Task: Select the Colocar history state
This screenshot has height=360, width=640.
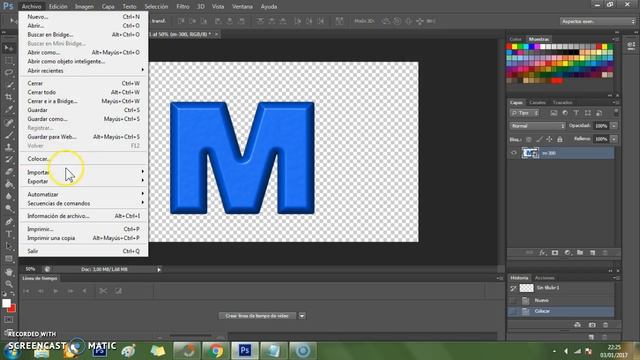Action: 561,311
